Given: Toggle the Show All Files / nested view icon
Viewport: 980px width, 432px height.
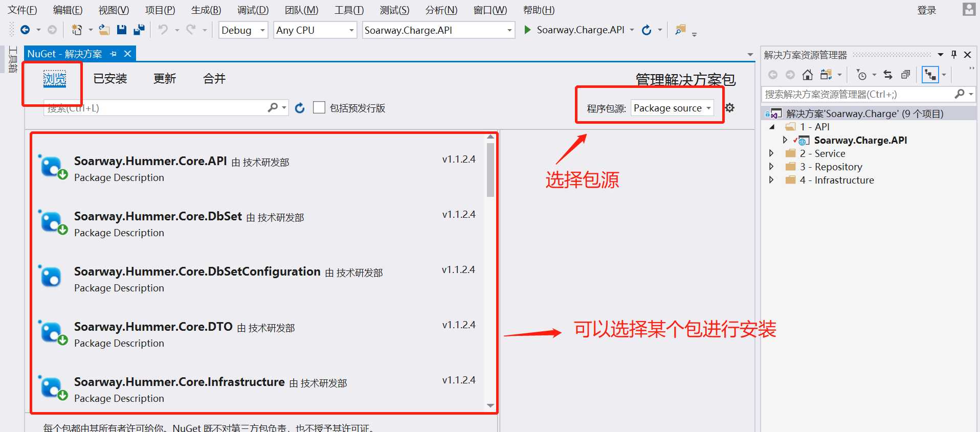Looking at the screenshot, I should [x=930, y=75].
